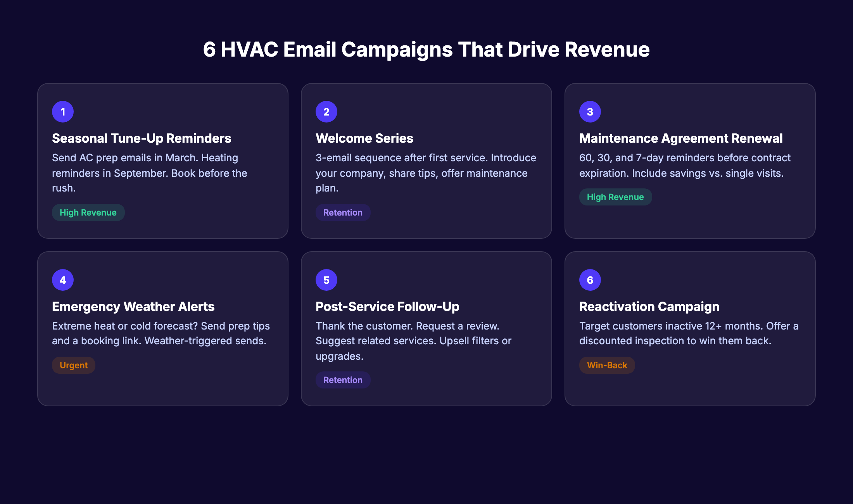Click the Reactivation Campaign heading

click(649, 306)
